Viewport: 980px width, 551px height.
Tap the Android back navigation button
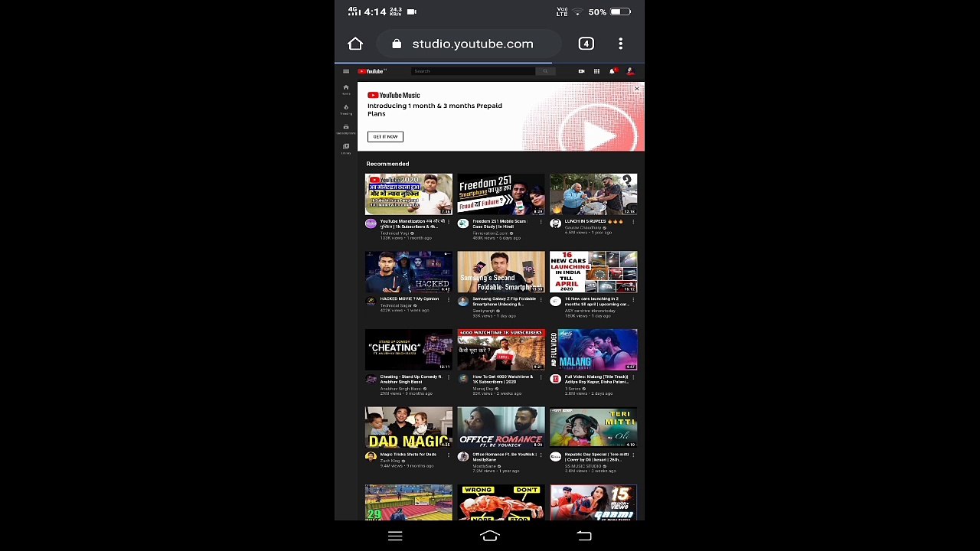pyautogui.click(x=584, y=536)
